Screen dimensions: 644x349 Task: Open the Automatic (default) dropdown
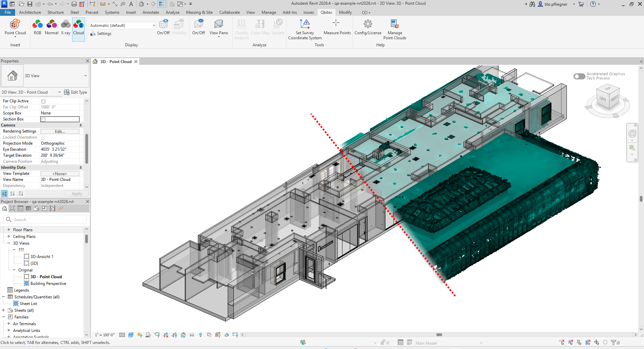(x=122, y=26)
